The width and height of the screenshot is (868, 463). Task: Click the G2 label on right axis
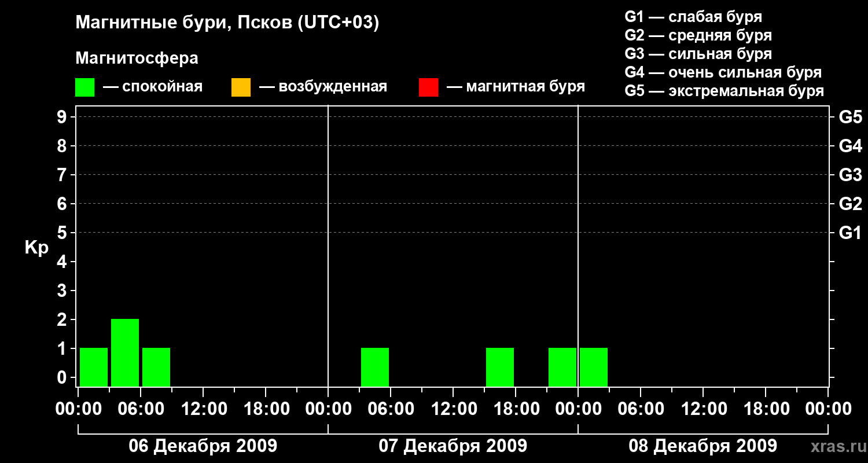[850, 204]
